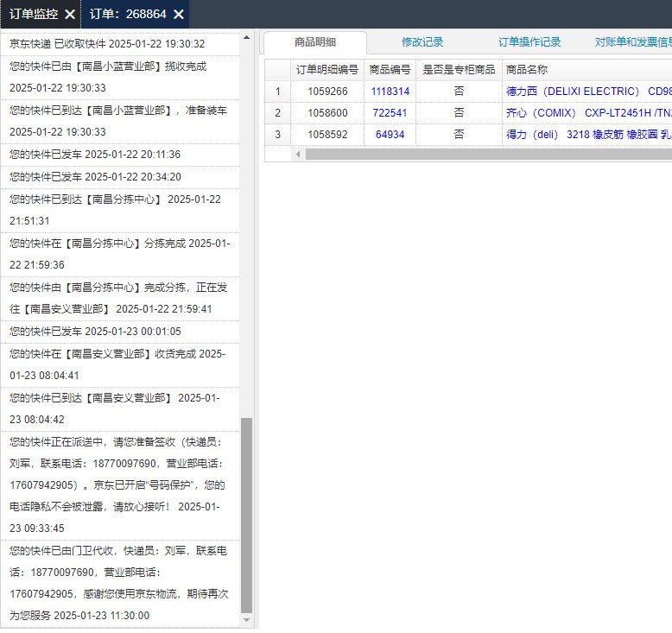The width and height of the screenshot is (672, 633).
Task: Open the 对账单和发票信息 tab
Action: click(x=633, y=42)
